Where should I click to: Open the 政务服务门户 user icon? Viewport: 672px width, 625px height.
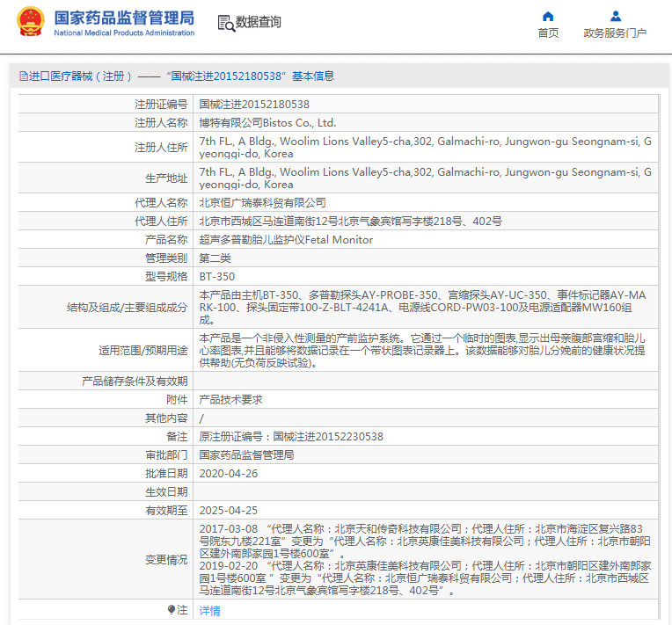coord(616,17)
